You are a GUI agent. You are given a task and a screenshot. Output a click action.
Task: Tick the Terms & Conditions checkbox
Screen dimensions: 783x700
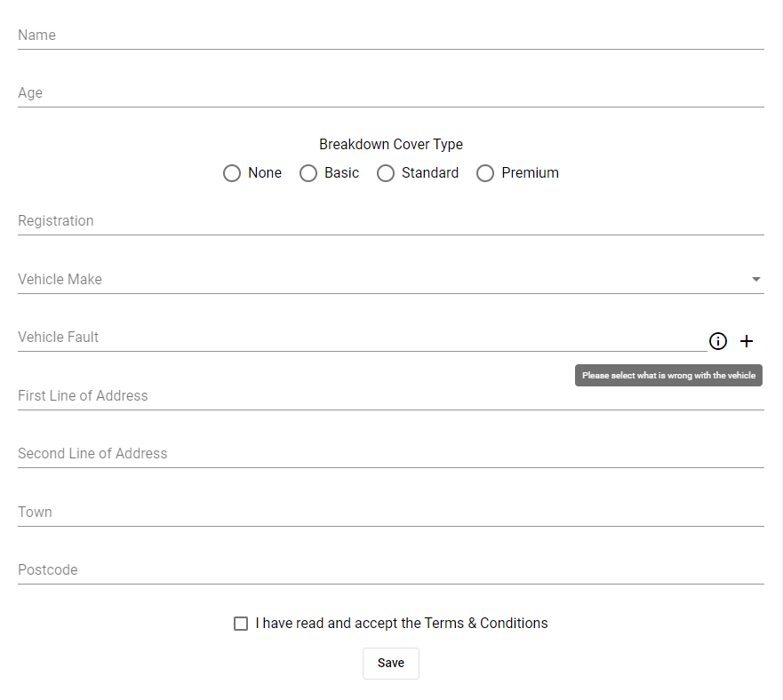(241, 624)
